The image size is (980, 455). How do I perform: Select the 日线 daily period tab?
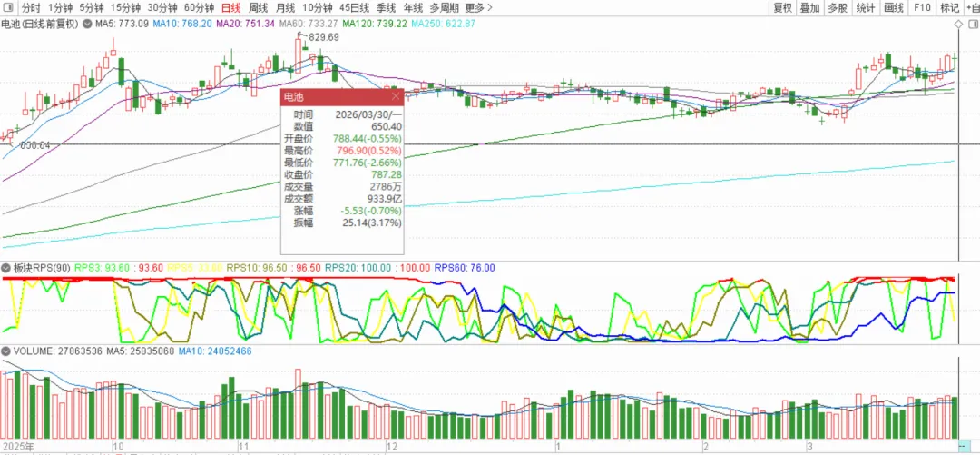[x=231, y=8]
